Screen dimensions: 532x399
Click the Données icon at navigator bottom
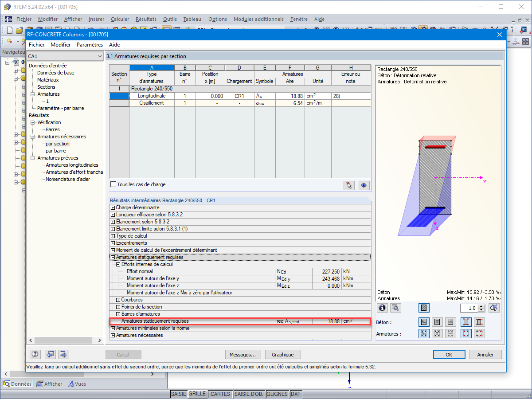[x=7, y=384]
